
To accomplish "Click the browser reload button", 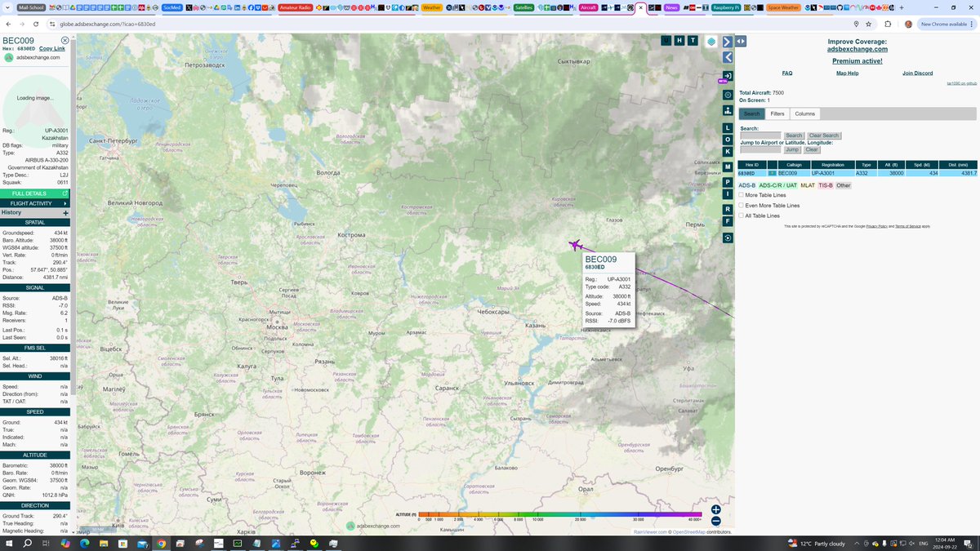I will (34, 24).
